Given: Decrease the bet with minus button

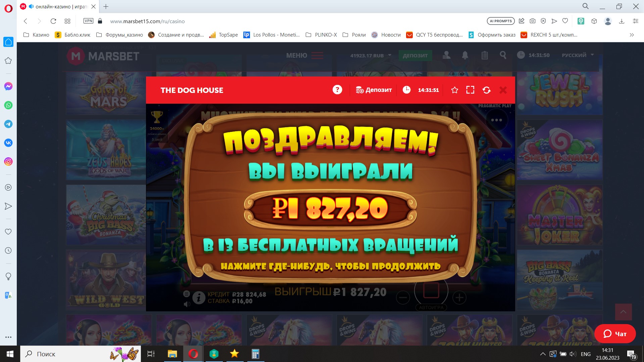Looking at the screenshot, I should pyautogui.click(x=403, y=297).
